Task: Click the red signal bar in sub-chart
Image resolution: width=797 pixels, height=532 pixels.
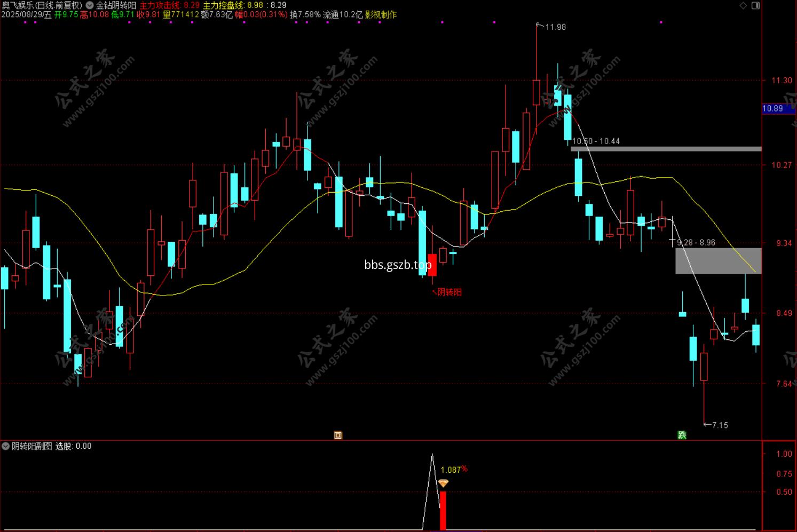Action: 443,511
